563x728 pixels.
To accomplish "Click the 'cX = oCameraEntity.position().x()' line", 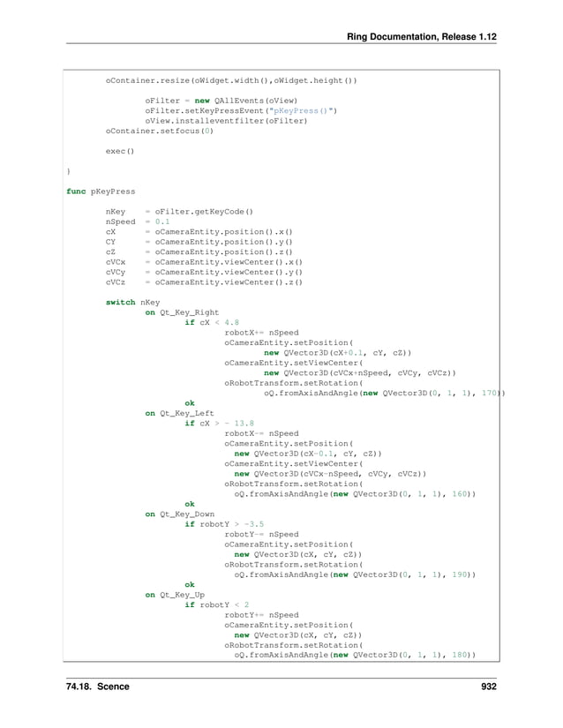I will 199,232.
